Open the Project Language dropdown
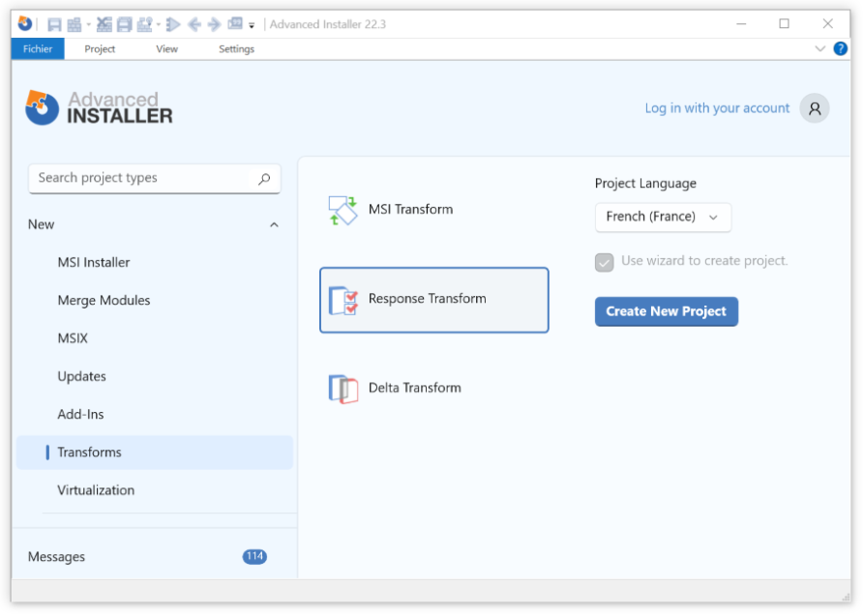864x616 pixels. (x=663, y=218)
